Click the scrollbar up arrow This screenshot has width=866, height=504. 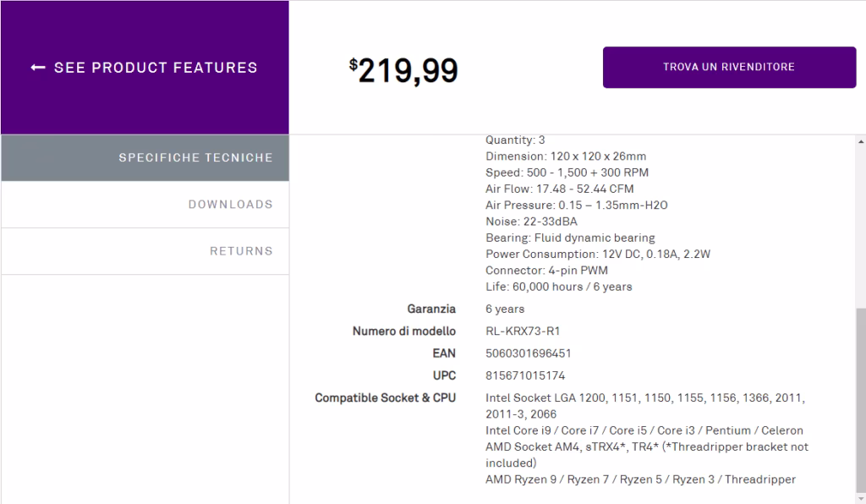(x=861, y=142)
